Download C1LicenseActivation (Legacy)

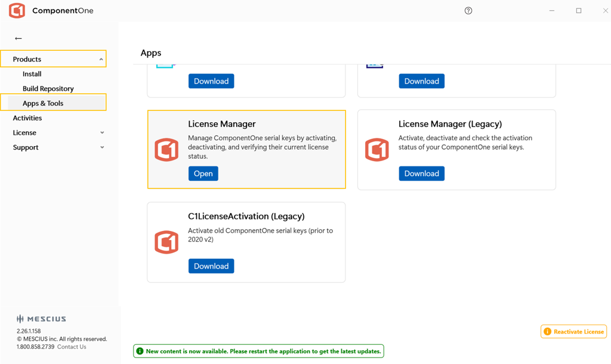[211, 266]
